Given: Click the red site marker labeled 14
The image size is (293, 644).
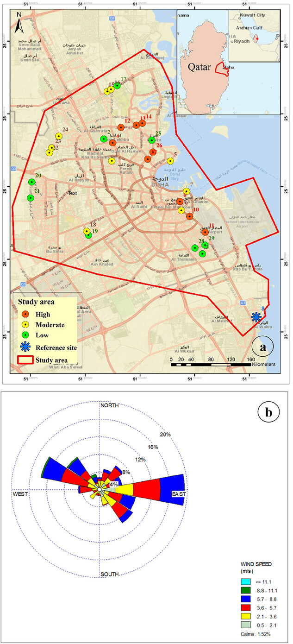Looking at the screenshot, I should tap(143, 123).
